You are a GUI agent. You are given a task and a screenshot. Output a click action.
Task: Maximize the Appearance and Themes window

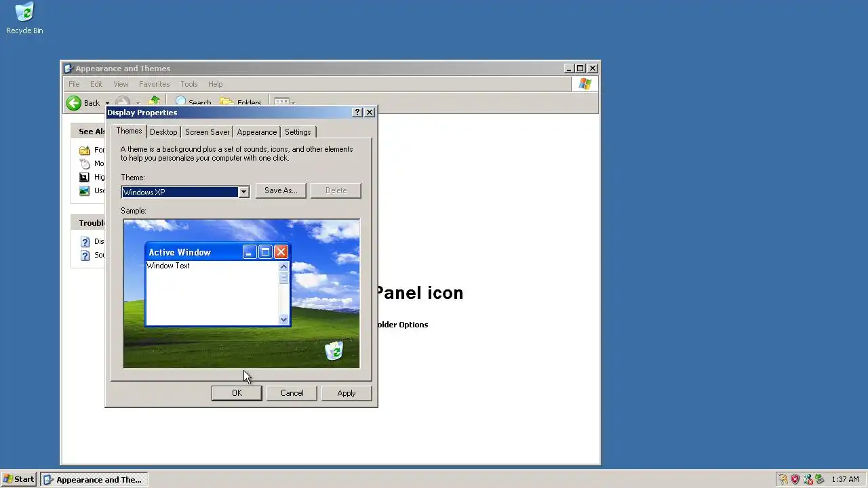click(580, 68)
